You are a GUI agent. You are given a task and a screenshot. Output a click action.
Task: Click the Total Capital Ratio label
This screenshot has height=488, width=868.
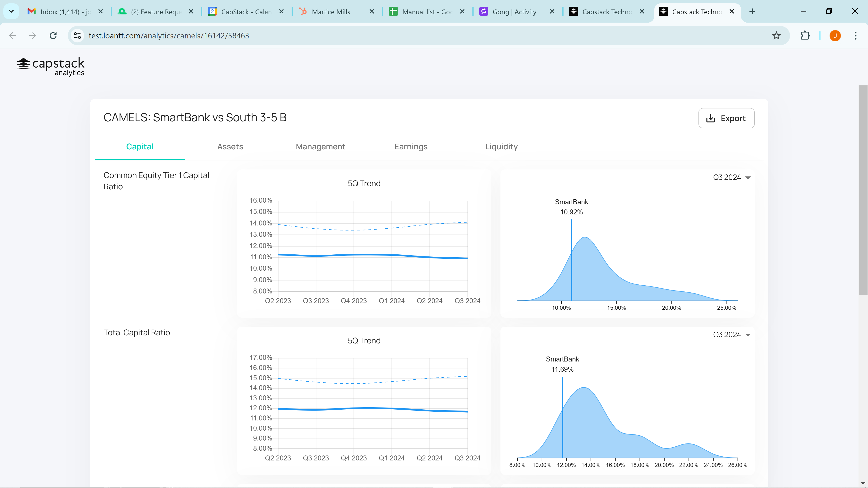pos(137,333)
